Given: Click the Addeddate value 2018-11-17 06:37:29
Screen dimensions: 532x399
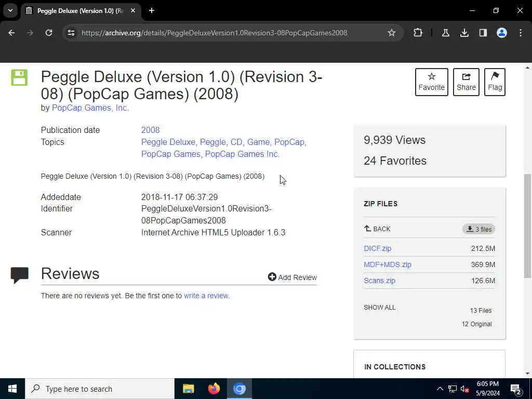Looking at the screenshot, I should point(179,197).
